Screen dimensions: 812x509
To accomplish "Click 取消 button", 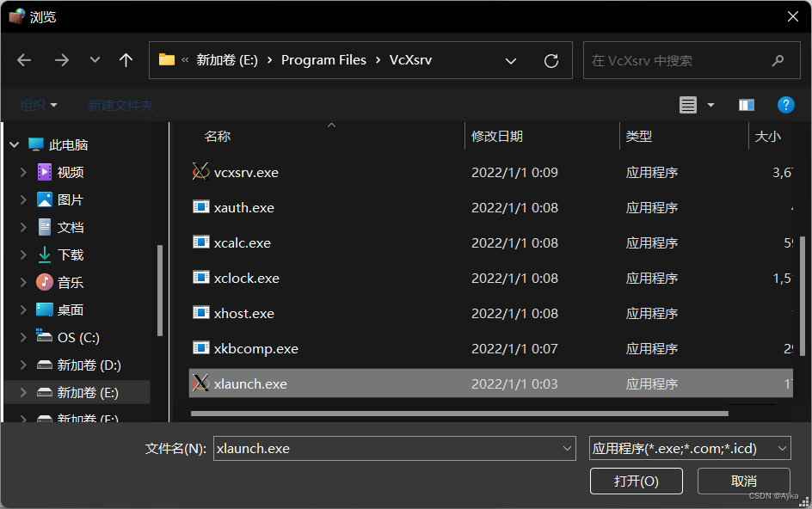I will [744, 481].
